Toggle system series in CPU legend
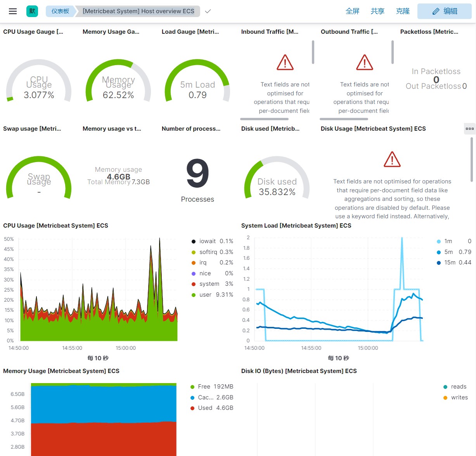The image size is (476, 456). (212, 284)
